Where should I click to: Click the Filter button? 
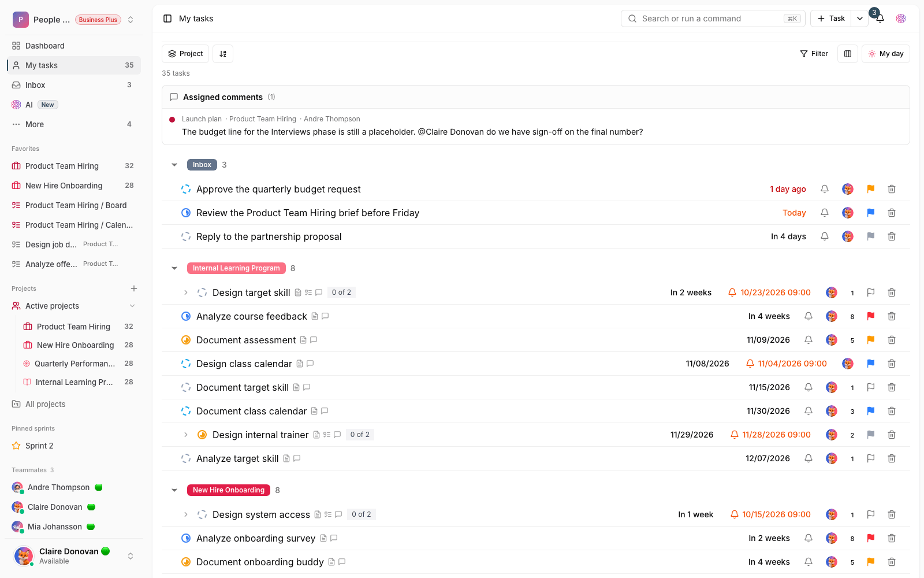814,54
